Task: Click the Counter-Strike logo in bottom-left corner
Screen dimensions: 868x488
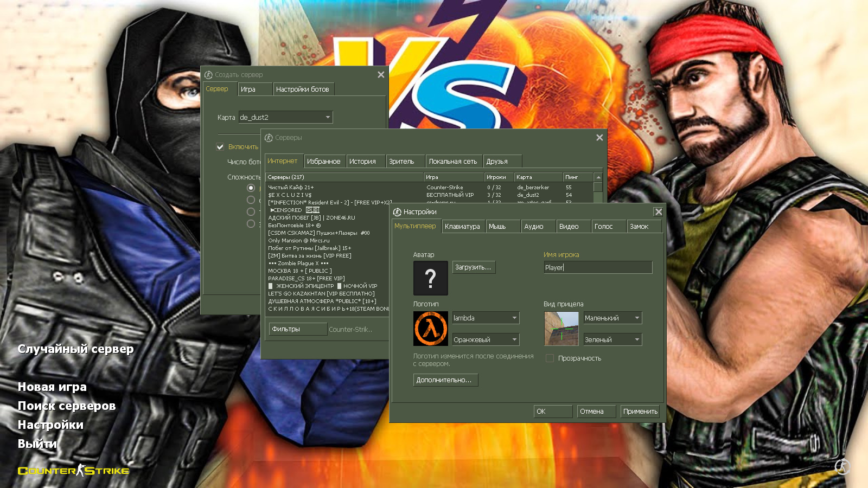Action: 72,471
